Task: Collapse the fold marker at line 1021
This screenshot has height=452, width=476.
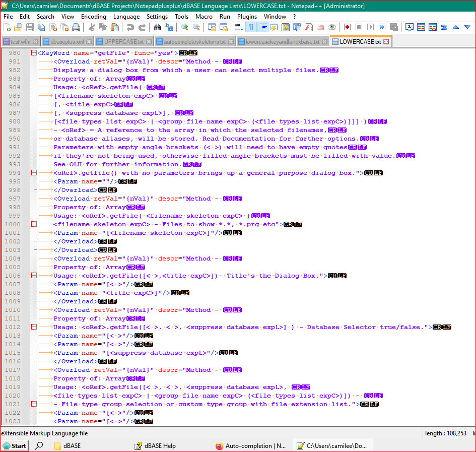Action: [x=34, y=404]
